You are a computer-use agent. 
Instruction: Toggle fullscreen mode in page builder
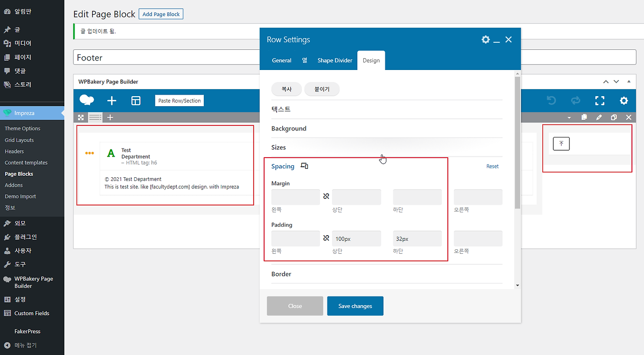pyautogui.click(x=600, y=101)
